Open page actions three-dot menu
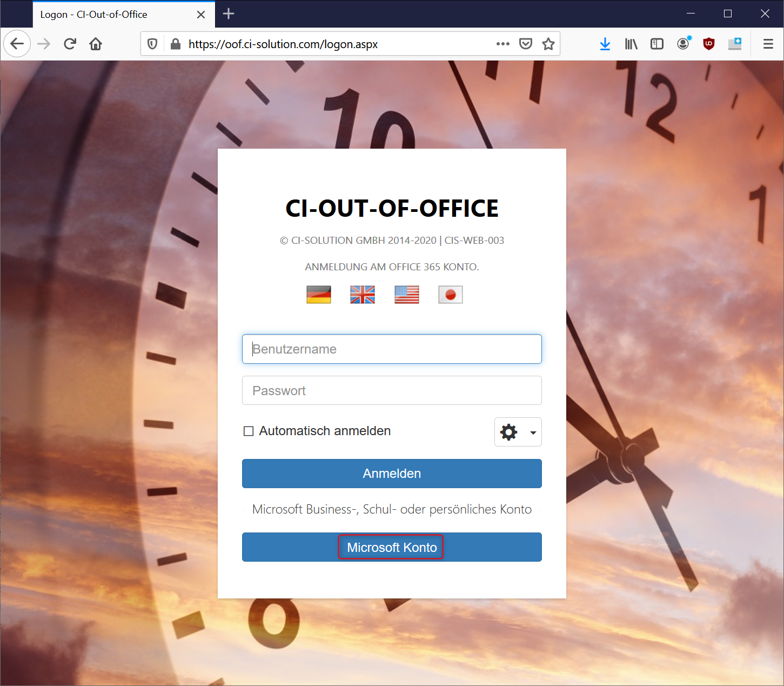This screenshot has height=686, width=784. coord(503,44)
